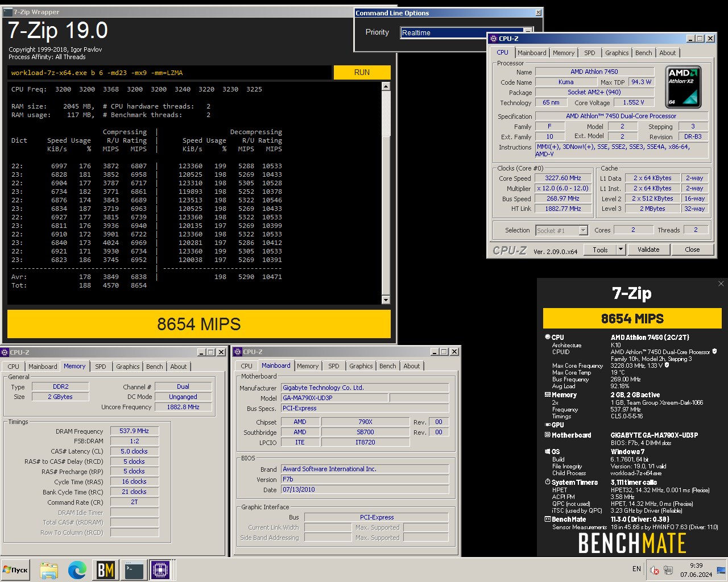
Task: Click the 537.9 MHz DRAM Frequency value
Action: pos(134,431)
